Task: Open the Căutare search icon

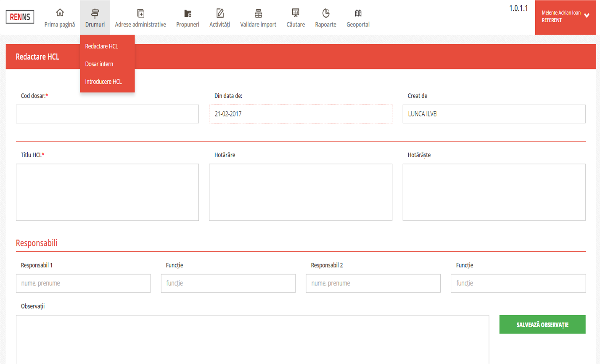Action: click(x=296, y=13)
